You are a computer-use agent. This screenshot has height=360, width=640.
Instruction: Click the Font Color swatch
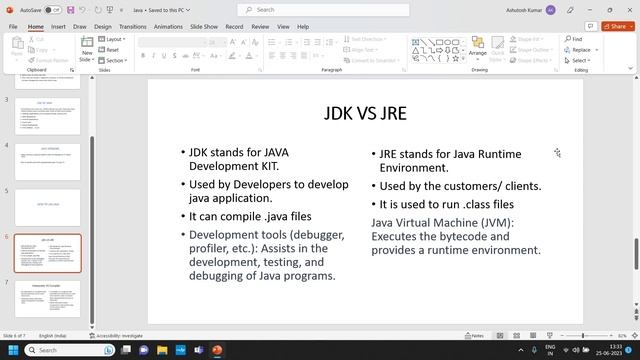pos(249,56)
